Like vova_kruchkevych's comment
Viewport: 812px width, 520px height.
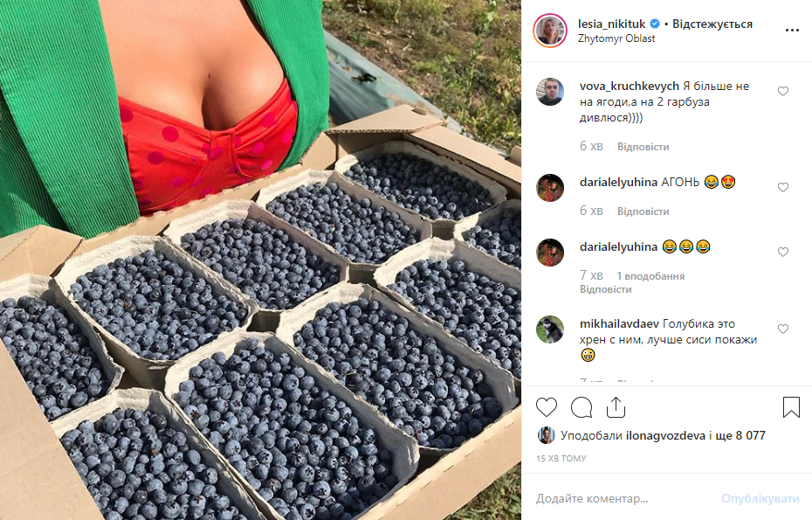pyautogui.click(x=783, y=91)
